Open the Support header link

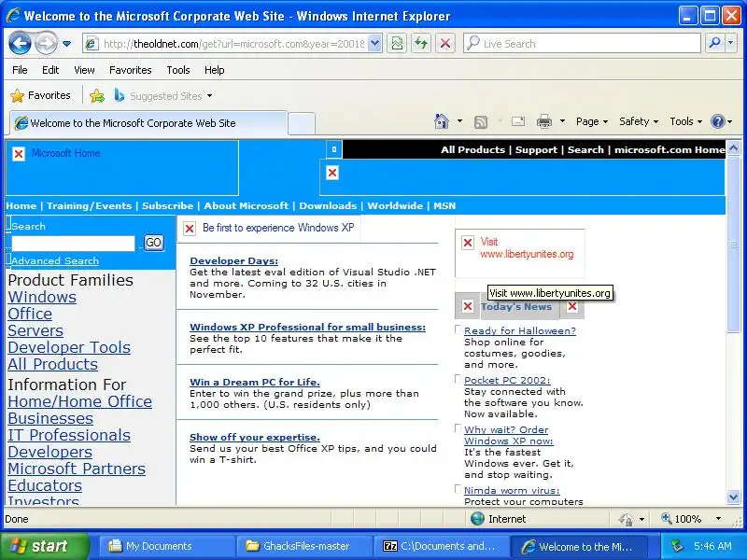click(536, 150)
